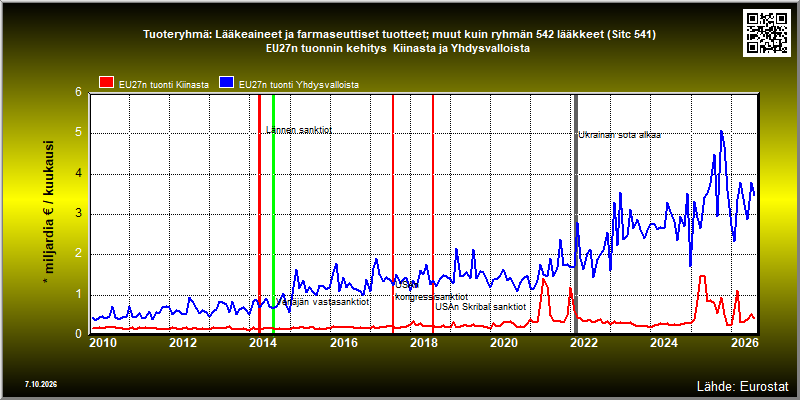Click subtitle 'EU27n tuonnin kehitys Kiinasta ja Yhdysvalloista'
The height and width of the screenshot is (400, 800).
[398, 49]
